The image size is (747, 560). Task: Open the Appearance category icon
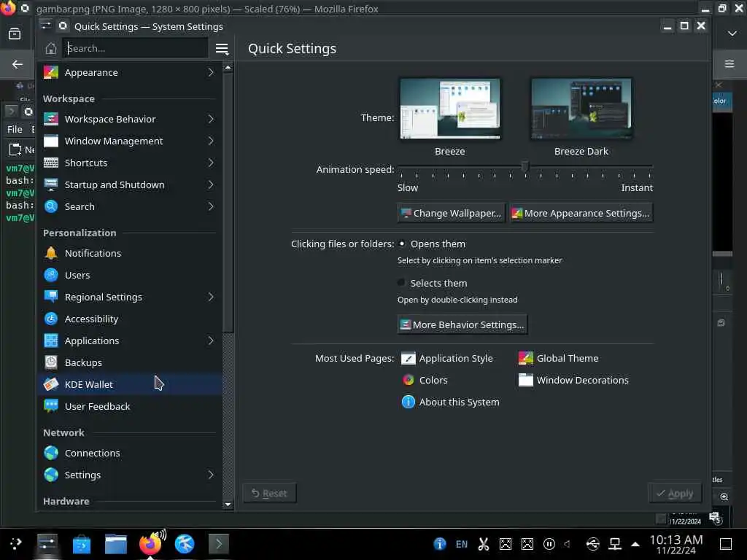51,72
